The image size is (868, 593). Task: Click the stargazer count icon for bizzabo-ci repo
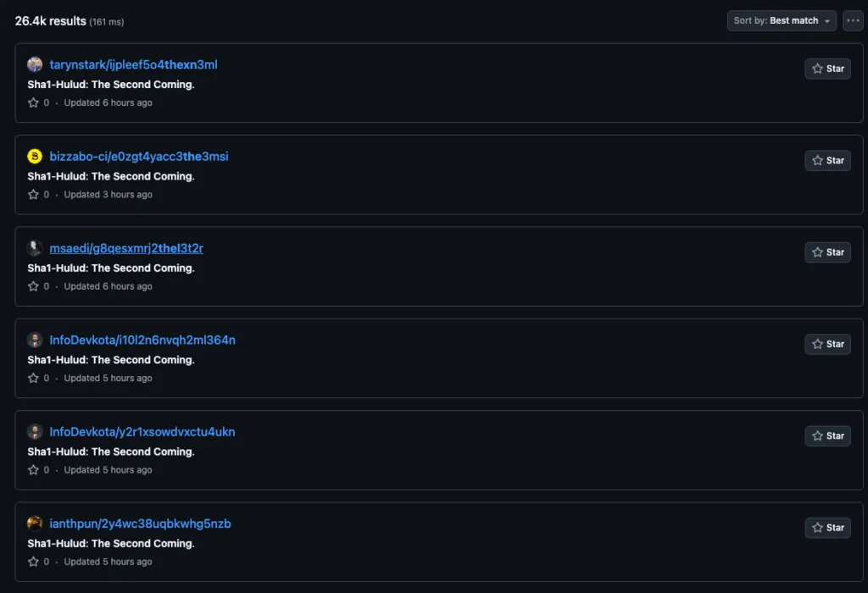click(34, 195)
